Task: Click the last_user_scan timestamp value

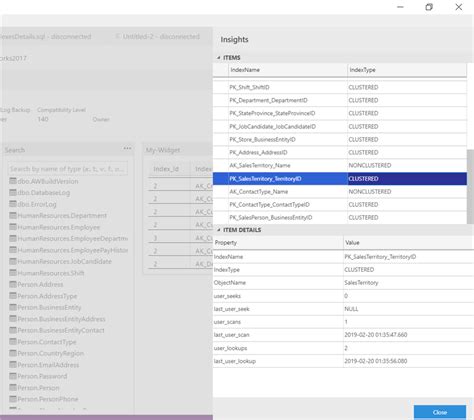Action: point(376,335)
